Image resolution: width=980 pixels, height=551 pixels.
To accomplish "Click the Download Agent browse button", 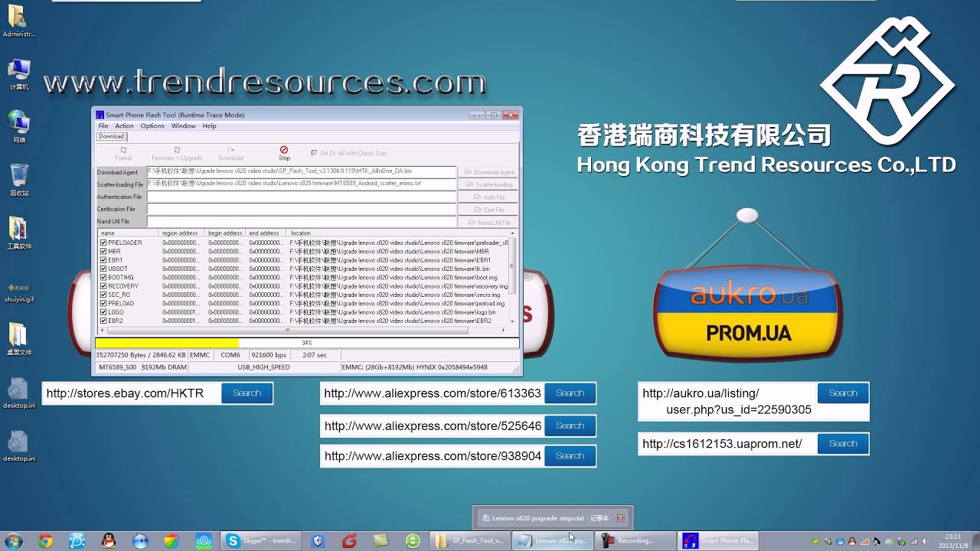I will tap(488, 172).
